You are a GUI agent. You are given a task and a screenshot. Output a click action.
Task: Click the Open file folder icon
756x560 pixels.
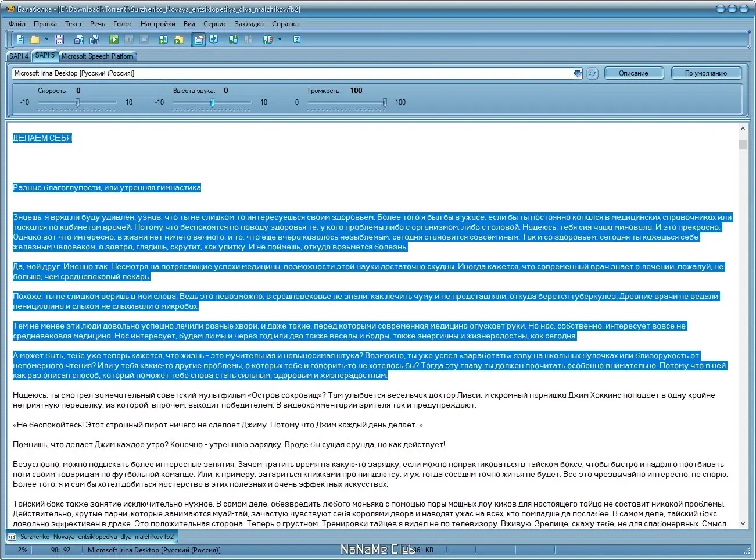point(35,40)
